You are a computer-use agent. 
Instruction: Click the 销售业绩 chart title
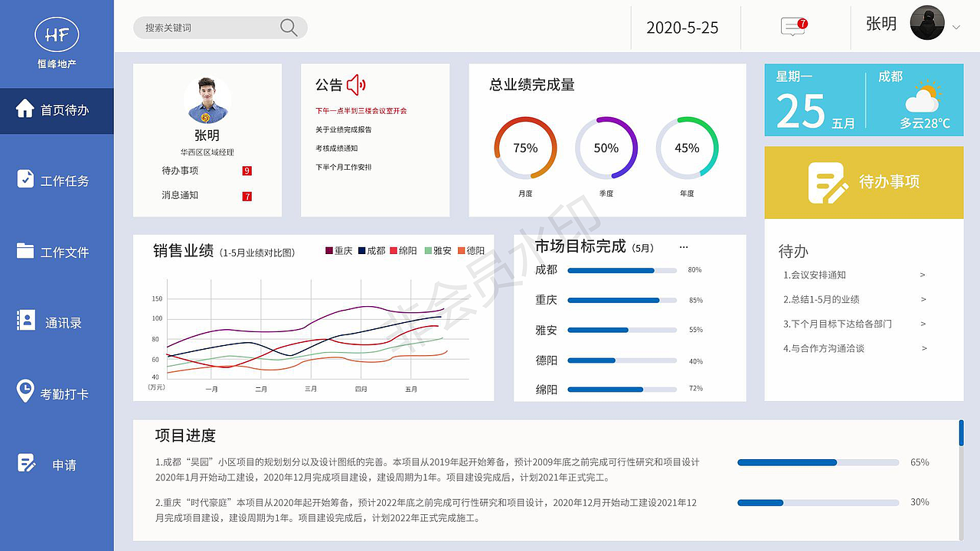[183, 250]
